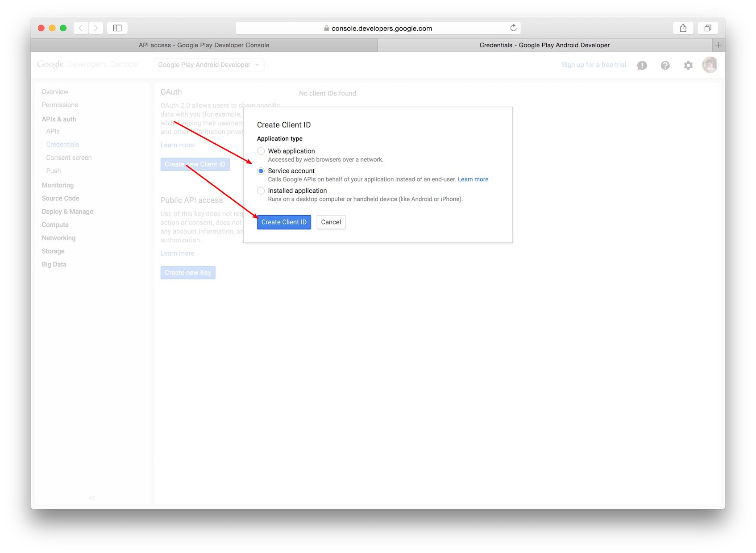756x553 pixels.
Task: Click Sign up for a free trial
Action: 594,65
